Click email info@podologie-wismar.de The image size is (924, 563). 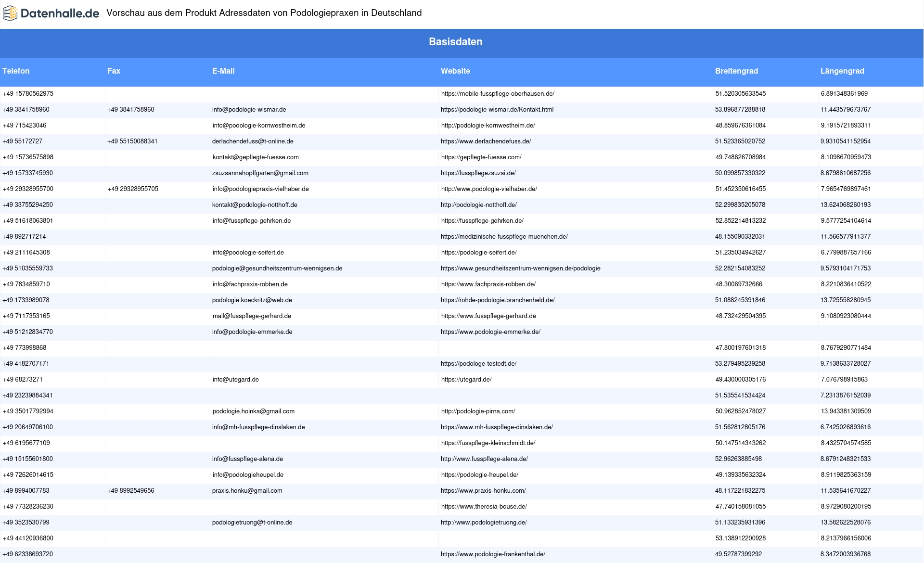pos(249,110)
